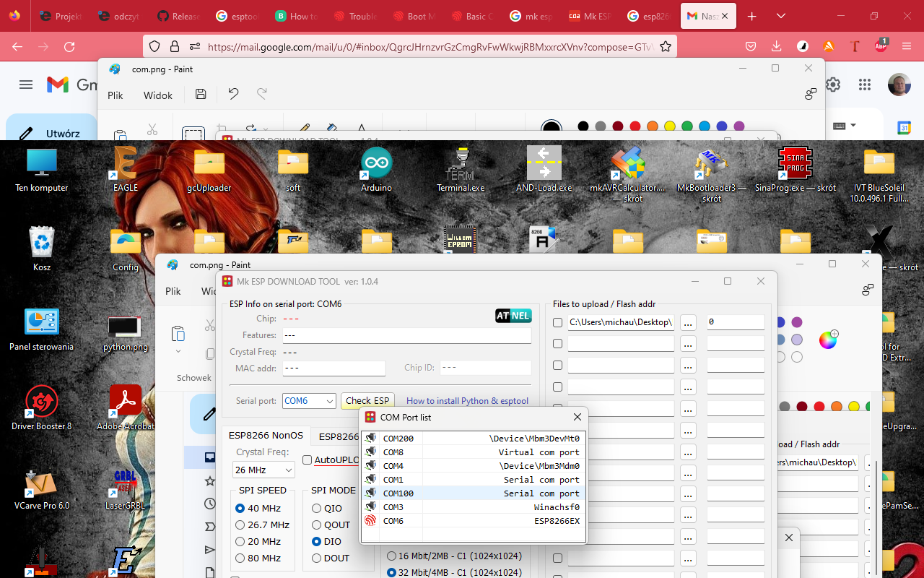Open Gmail settings gear
Screen dimensions: 924x578
tap(833, 85)
